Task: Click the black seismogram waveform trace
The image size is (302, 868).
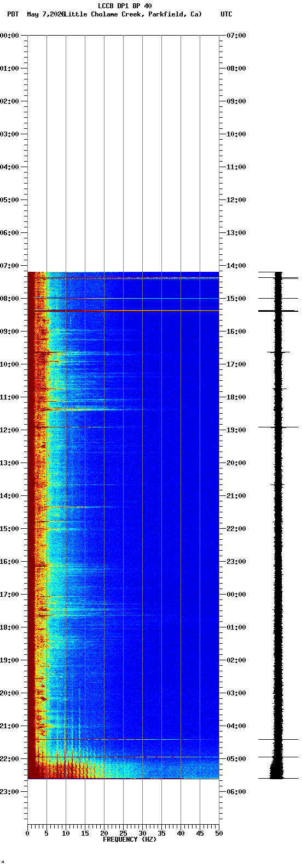Action: (278, 525)
